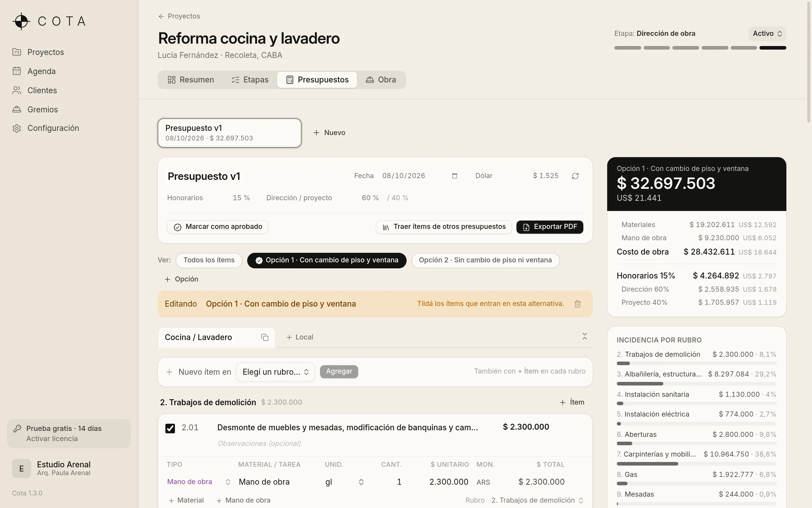Screen dimensions: 812x508
Task: Open the Fecha calendar picker icon
Action: [x=455, y=176]
